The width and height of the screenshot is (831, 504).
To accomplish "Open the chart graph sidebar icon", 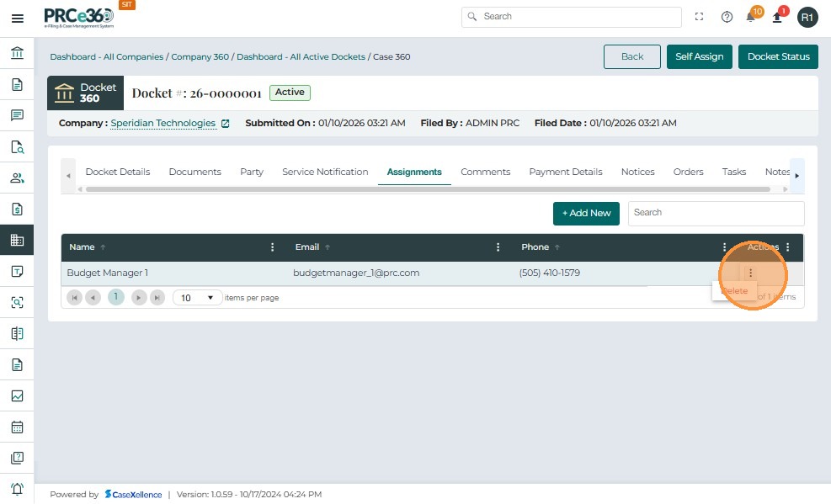I will [x=17, y=395].
